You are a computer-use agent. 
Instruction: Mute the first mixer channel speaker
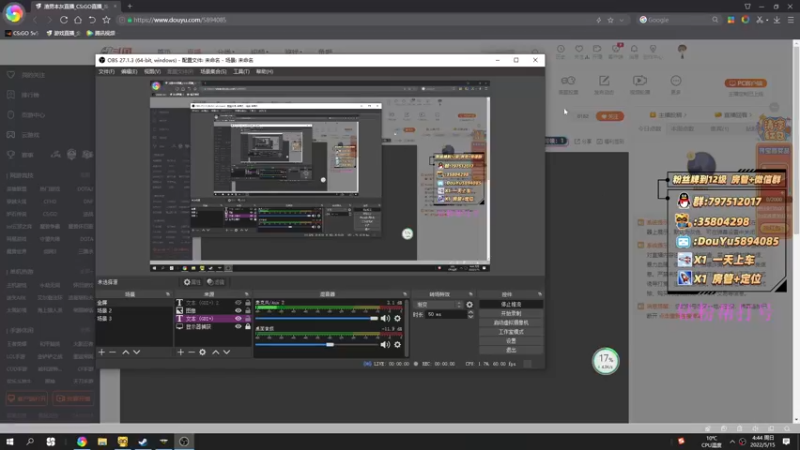385,318
